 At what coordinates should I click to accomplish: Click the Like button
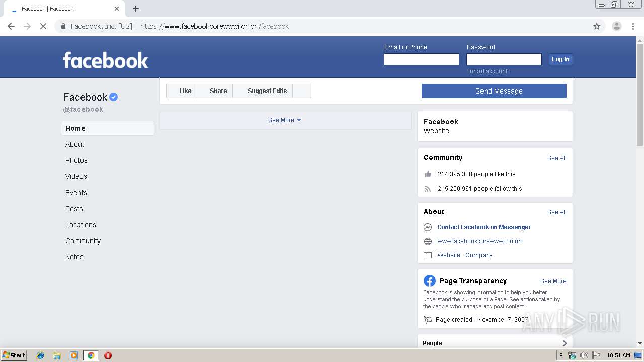(182, 91)
